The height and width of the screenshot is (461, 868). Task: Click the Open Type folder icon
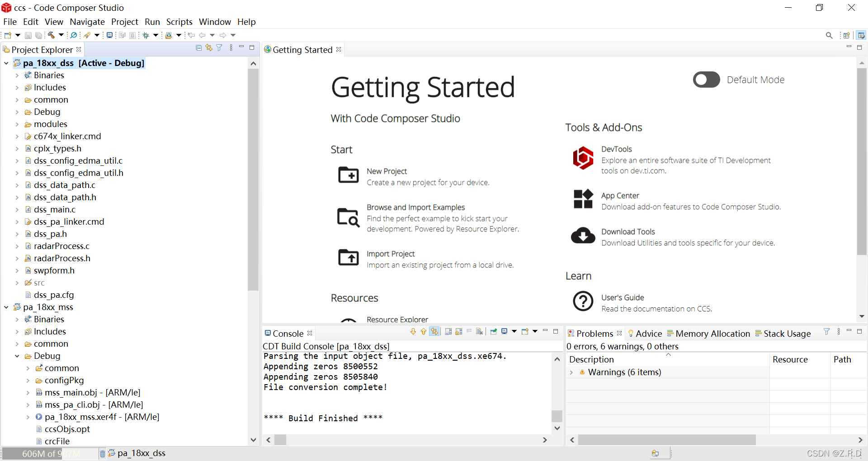click(x=169, y=35)
